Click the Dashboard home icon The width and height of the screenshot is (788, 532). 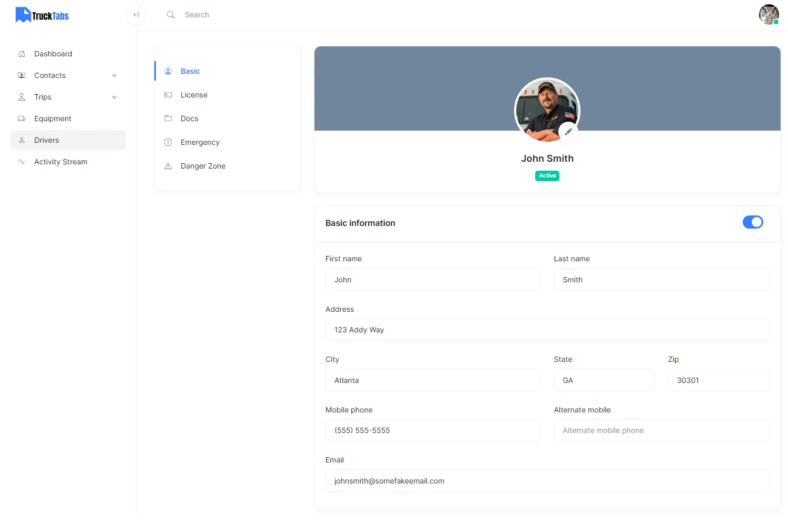click(22, 54)
